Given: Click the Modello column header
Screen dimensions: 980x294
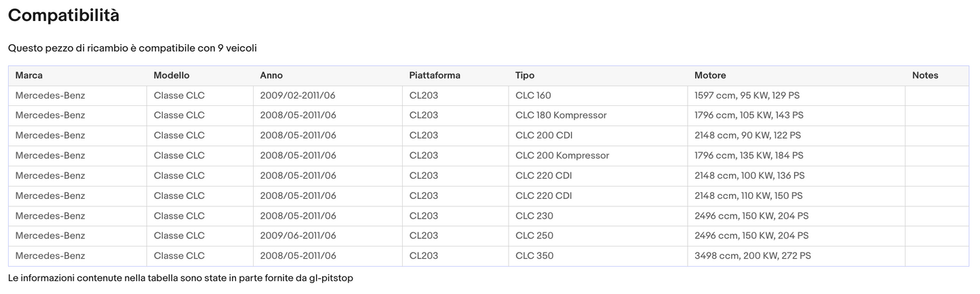Looking at the screenshot, I should point(172,75).
